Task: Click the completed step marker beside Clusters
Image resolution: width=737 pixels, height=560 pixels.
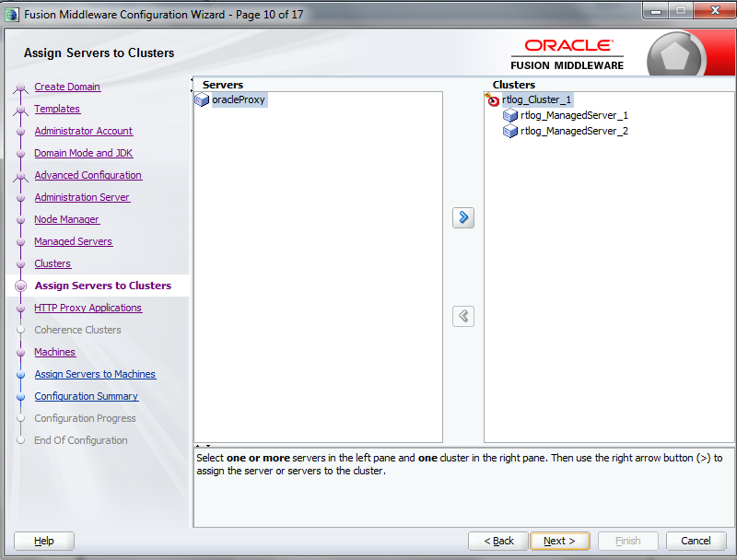Action: pos(21,263)
